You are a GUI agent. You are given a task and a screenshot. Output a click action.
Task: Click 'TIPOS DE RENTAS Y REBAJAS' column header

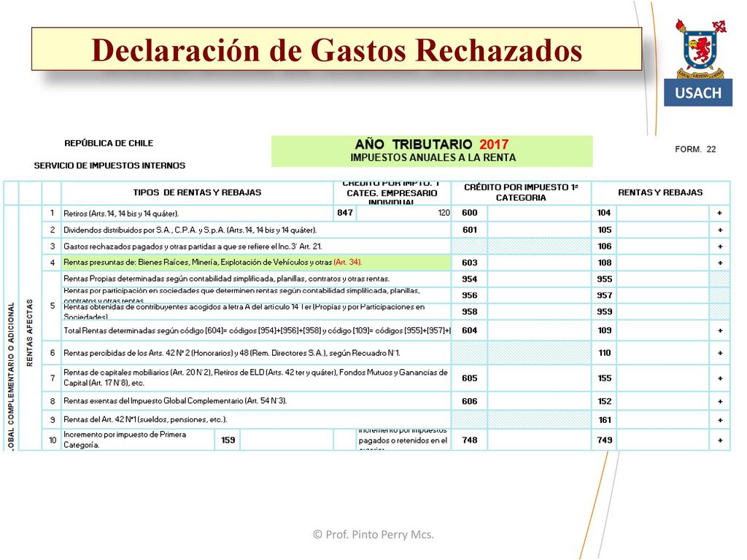point(197,192)
